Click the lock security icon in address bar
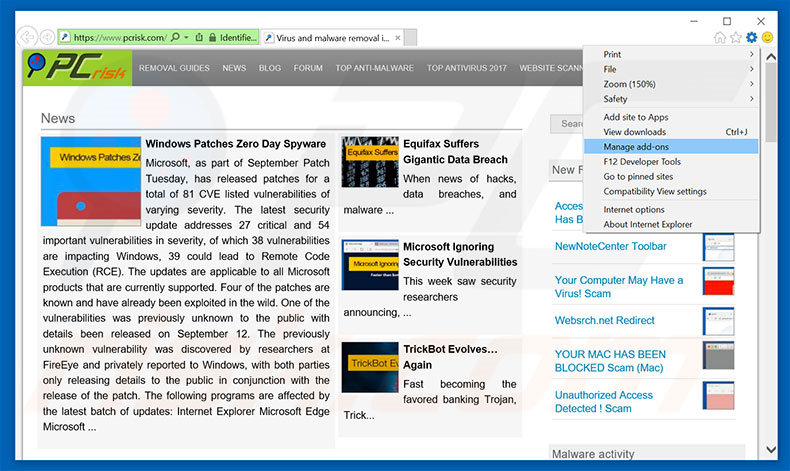 213,37
